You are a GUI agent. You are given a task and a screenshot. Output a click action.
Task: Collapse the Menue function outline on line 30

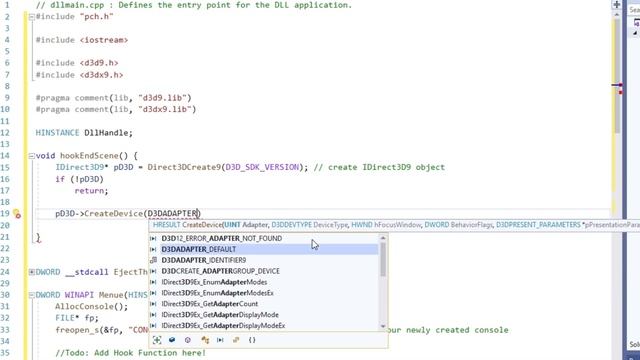pyautogui.click(x=32, y=295)
